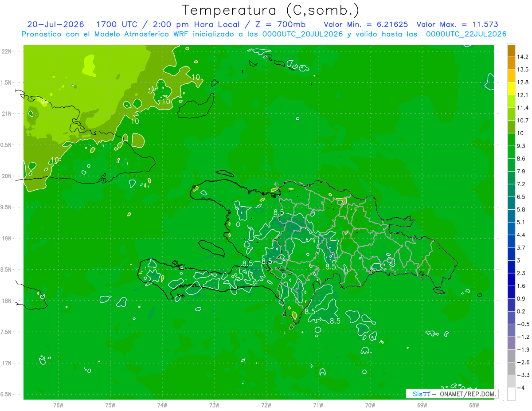Click the "14.2" color scale value
Image resolution: width=532 pixels, height=411 pixels.
click(x=523, y=57)
